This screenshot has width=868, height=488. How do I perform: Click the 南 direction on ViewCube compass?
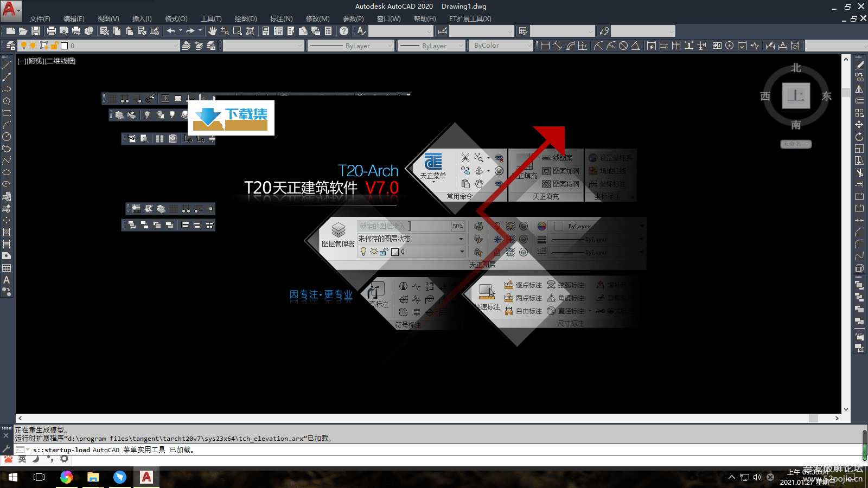(x=796, y=125)
